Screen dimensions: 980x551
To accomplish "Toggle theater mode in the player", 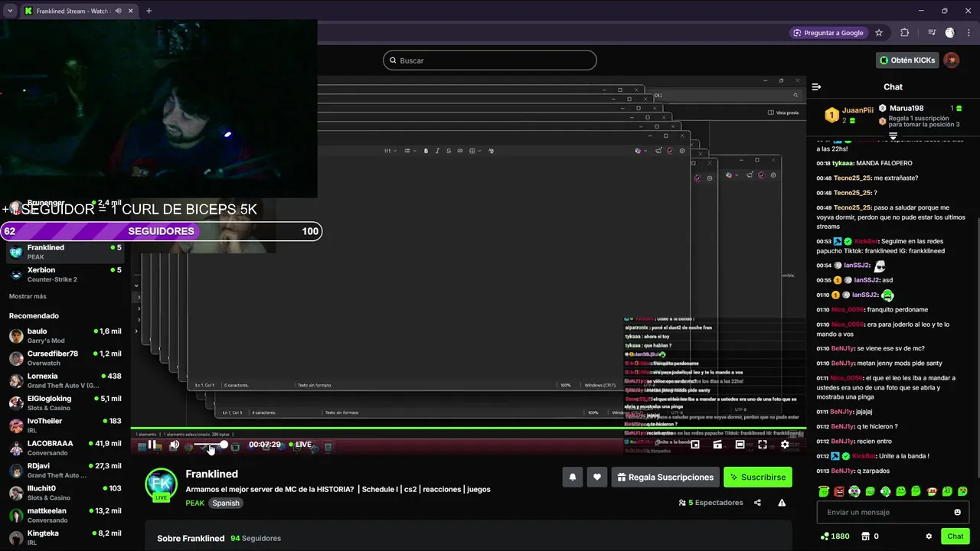I will click(x=740, y=445).
